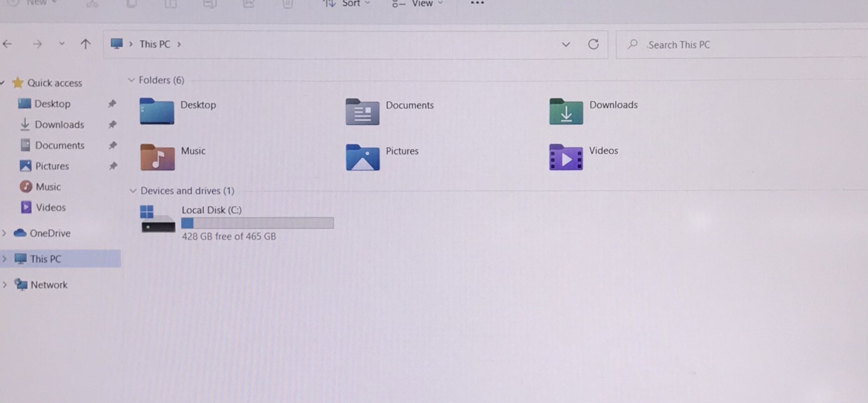The width and height of the screenshot is (868, 403).
Task: Click the Network icon in sidebar
Action: [21, 284]
